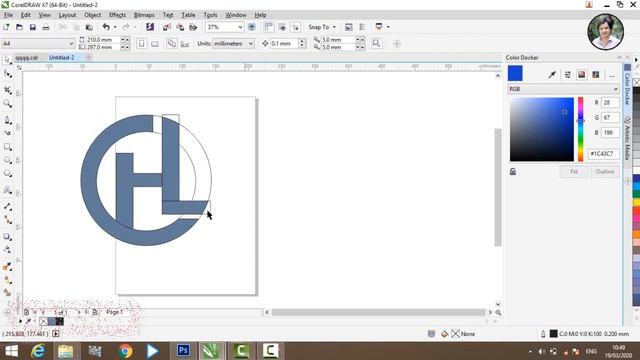Select the Parallel Dimension tool
Screen dimensions: 640x360
[x=7, y=207]
